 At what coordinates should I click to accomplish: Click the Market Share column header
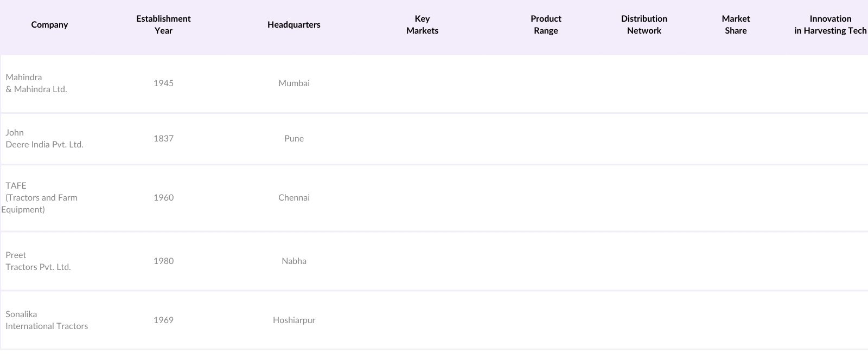pos(736,24)
